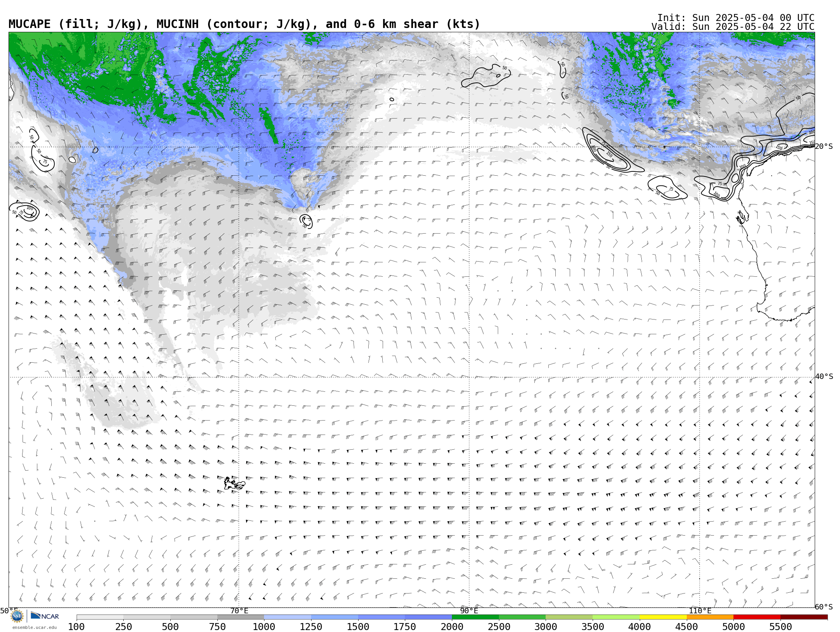Click the colorbar tick label 3500

point(593,627)
